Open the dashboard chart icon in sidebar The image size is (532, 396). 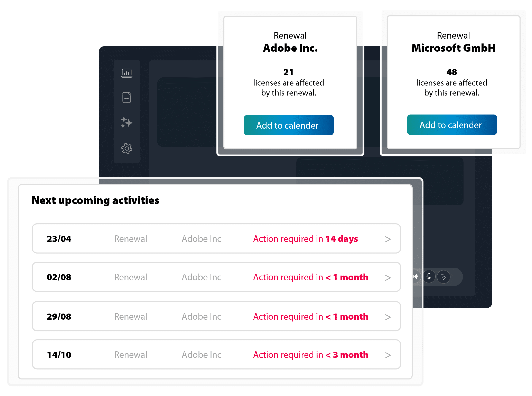127,73
